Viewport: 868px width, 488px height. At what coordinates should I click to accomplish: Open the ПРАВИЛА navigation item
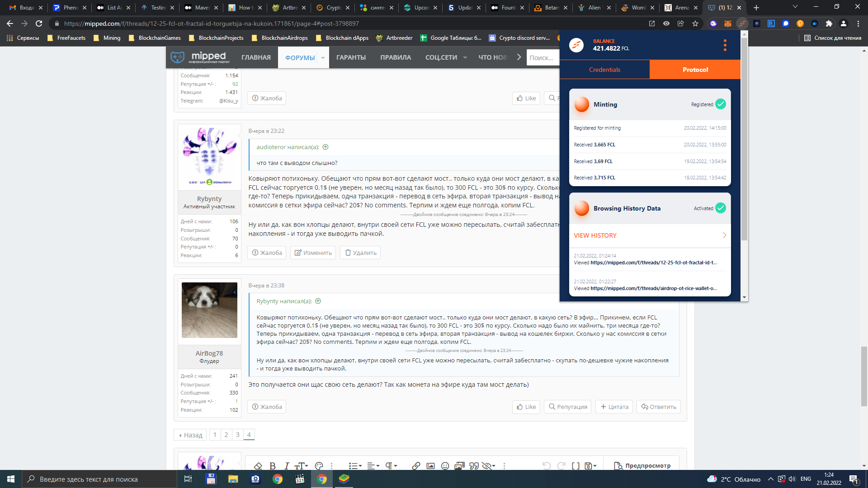396,57
